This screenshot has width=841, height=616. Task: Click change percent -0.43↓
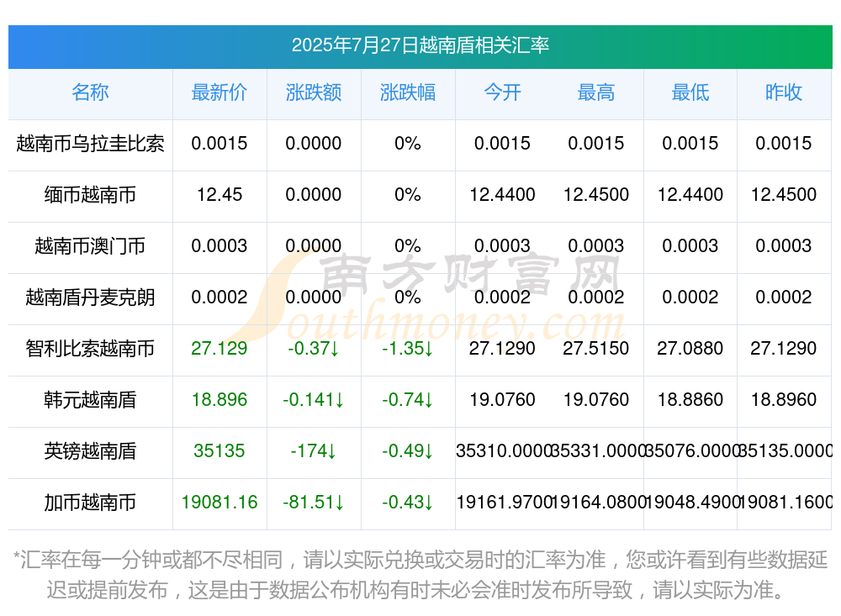click(x=408, y=503)
